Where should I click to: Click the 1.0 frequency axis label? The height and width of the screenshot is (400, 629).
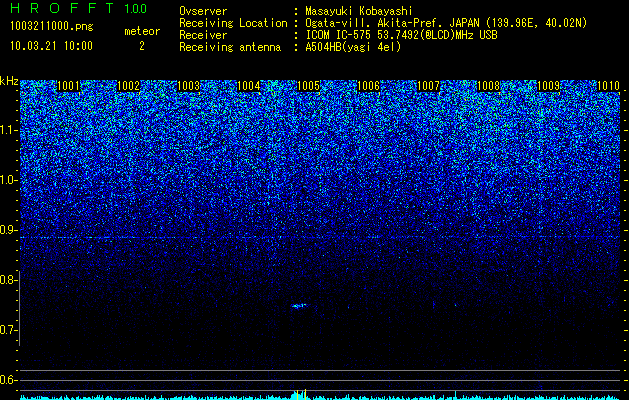point(8,180)
